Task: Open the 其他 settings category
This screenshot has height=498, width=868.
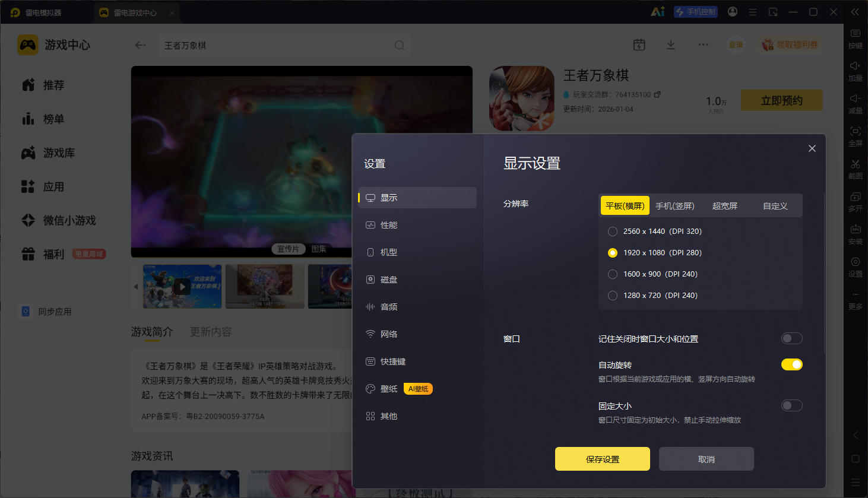Action: (x=417, y=416)
